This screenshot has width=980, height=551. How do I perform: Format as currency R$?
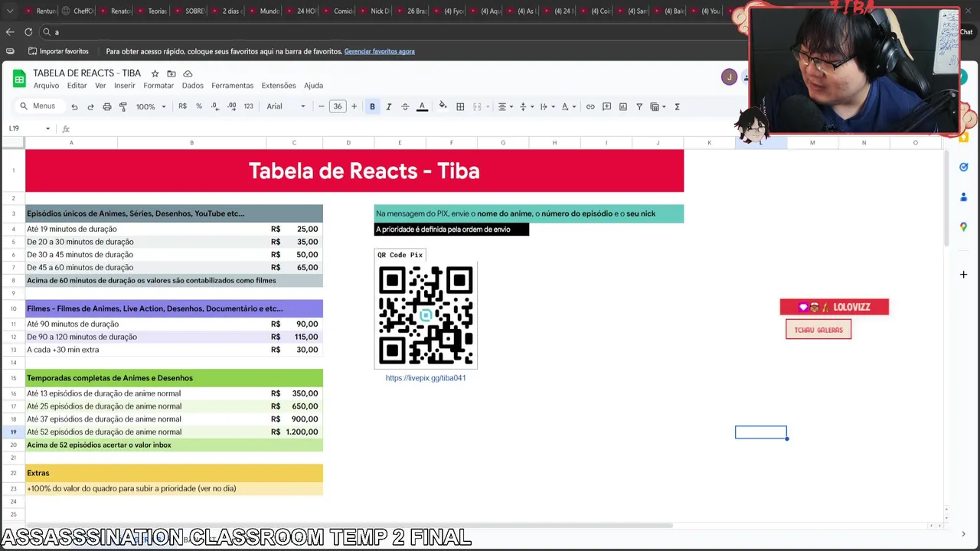tap(182, 106)
